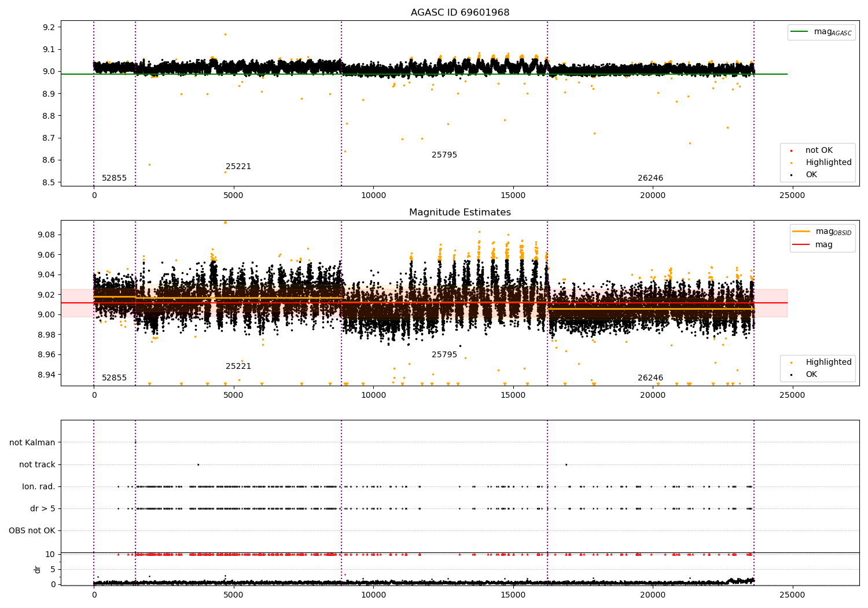Click the 8.94 tick in the middle plot
Viewport: 868px width, 608px height.
(x=46, y=375)
